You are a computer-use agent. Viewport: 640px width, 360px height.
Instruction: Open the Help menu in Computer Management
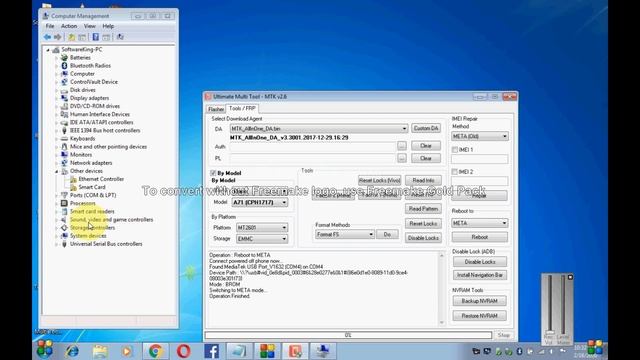(x=108, y=26)
